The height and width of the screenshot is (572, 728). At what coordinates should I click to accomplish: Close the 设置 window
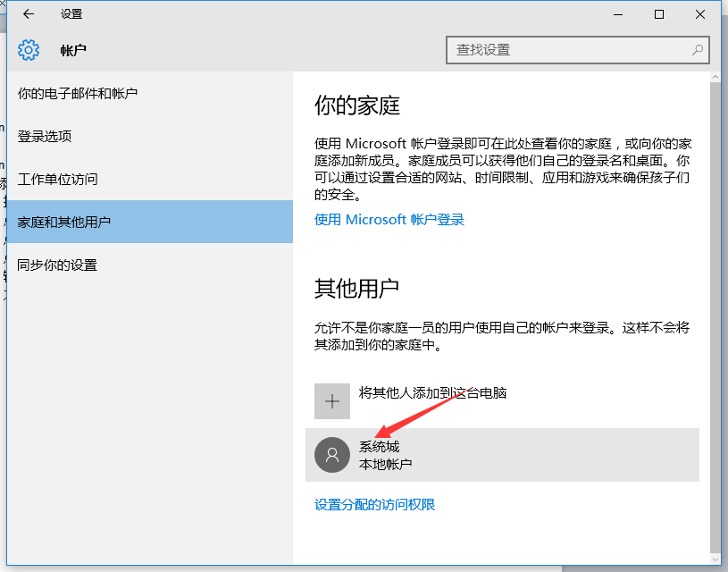point(700,14)
